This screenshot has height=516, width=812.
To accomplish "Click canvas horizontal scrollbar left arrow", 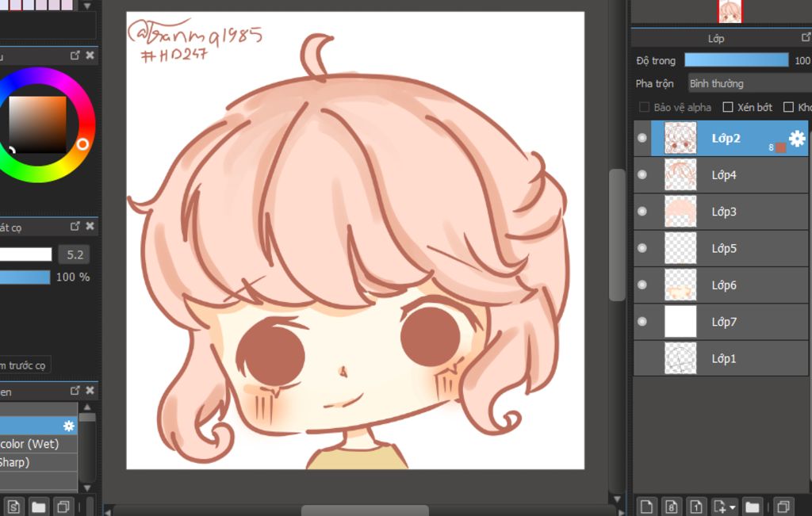I will coord(108,512).
